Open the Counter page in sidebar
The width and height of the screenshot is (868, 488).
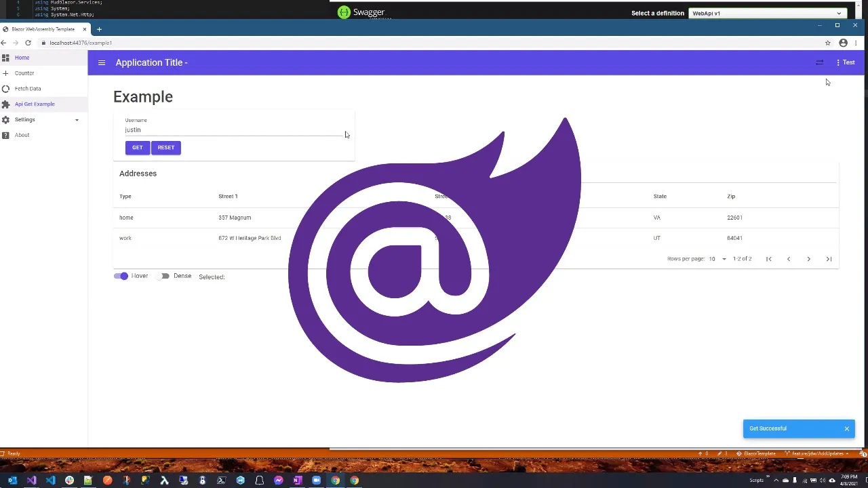coord(43,73)
